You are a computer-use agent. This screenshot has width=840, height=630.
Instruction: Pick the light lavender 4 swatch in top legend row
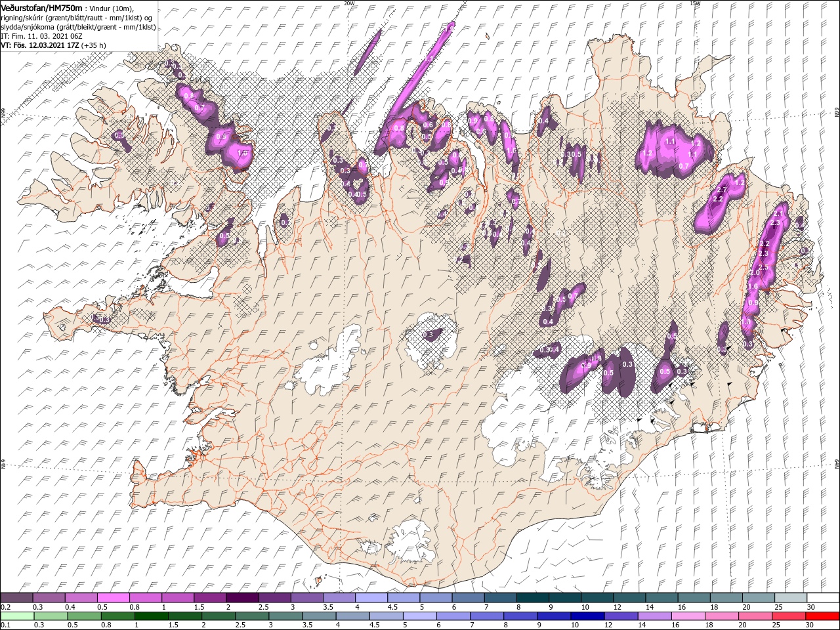[371, 598]
